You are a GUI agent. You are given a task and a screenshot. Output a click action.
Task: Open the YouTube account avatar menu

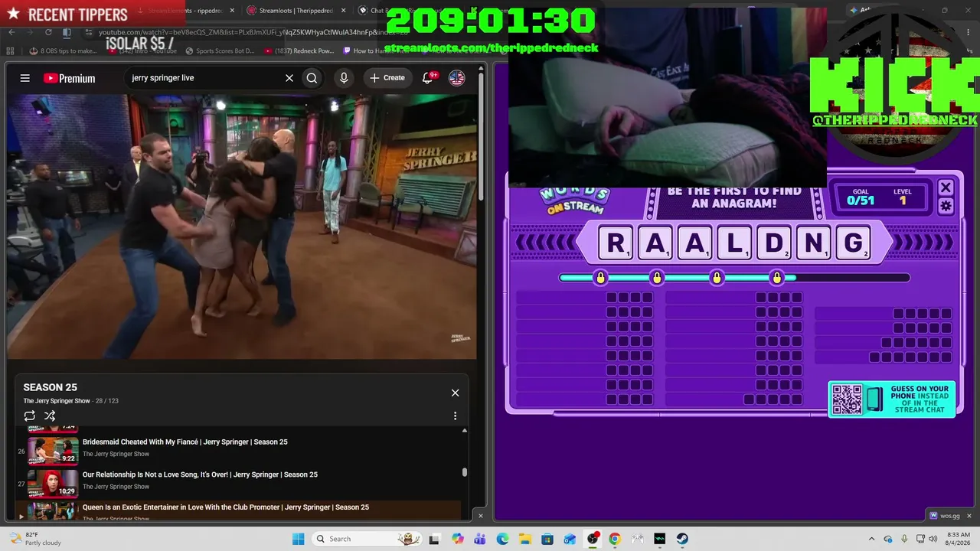[x=456, y=78]
